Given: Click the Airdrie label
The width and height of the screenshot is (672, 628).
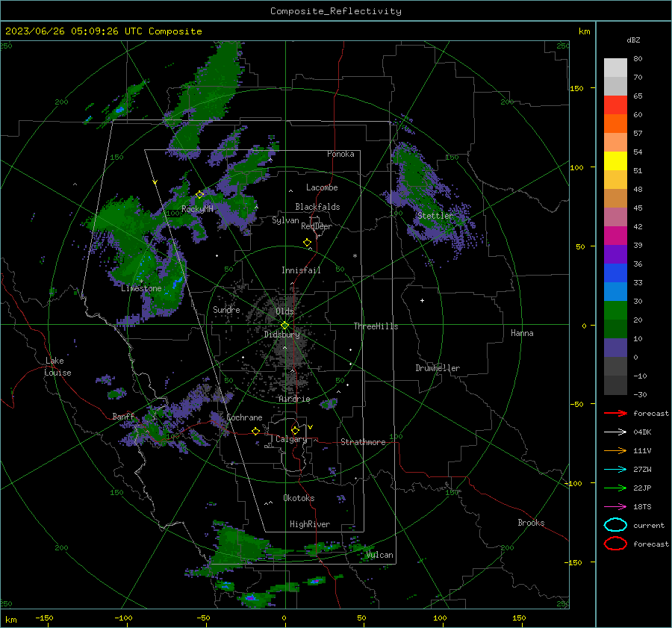Looking at the screenshot, I should [294, 399].
